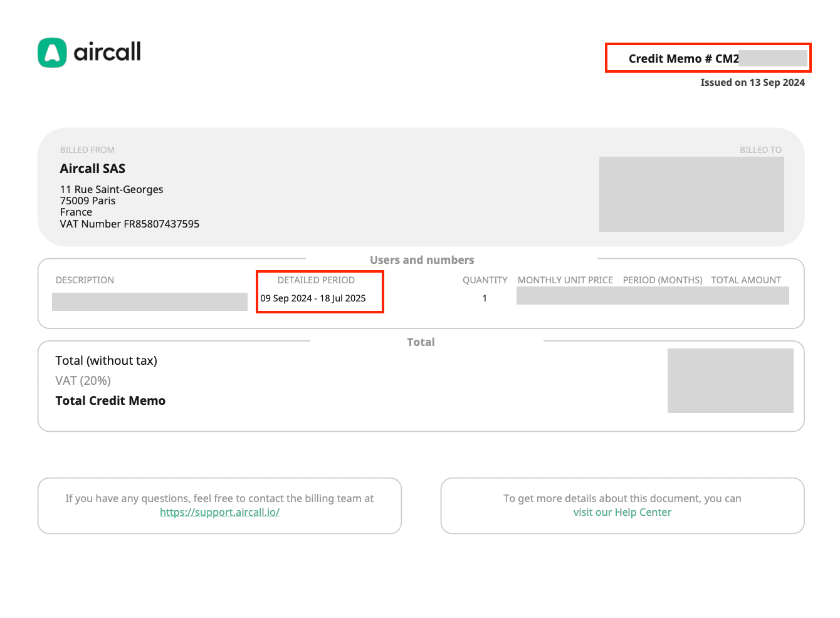Click the Credit Memo number heading
840x618 pixels.
(683, 58)
